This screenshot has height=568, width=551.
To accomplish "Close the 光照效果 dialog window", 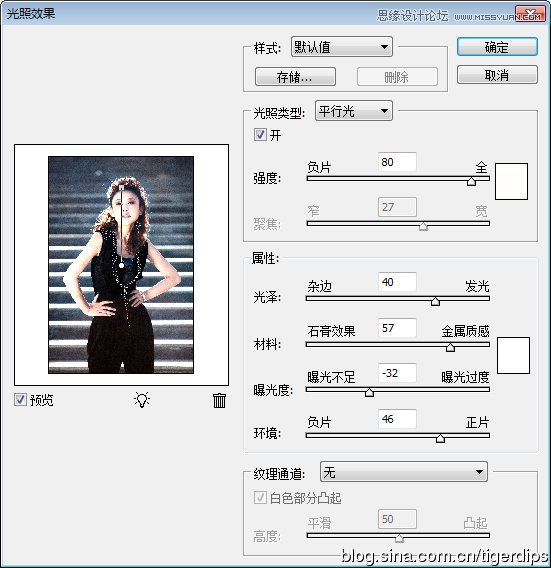I will [530, 14].
